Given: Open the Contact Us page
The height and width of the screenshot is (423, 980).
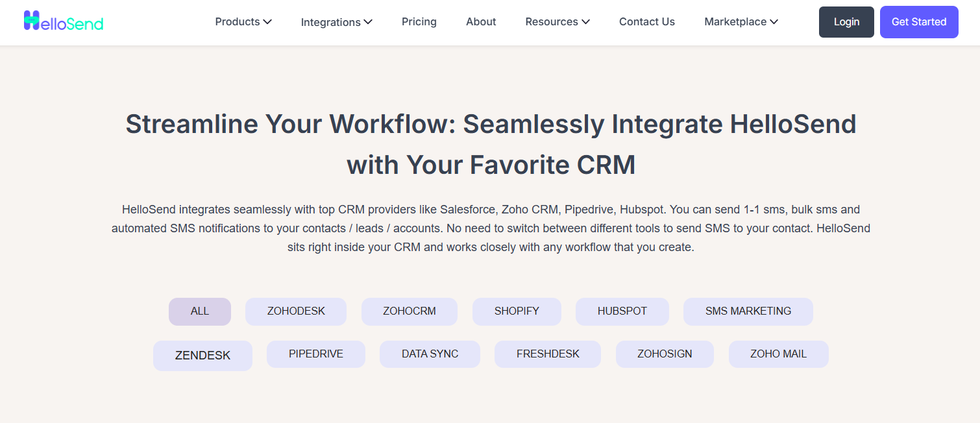Looking at the screenshot, I should pyautogui.click(x=647, y=22).
